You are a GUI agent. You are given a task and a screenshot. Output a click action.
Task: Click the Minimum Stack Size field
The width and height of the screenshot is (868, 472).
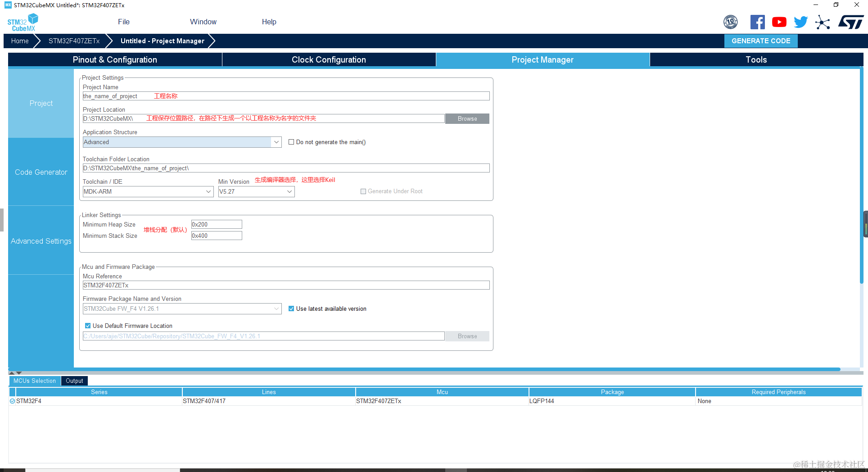pos(217,236)
